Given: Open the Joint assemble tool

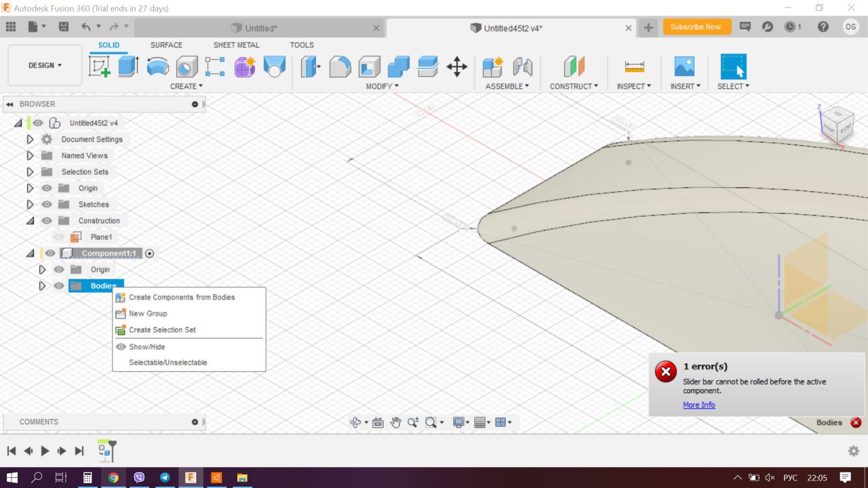Looking at the screenshot, I should point(522,66).
